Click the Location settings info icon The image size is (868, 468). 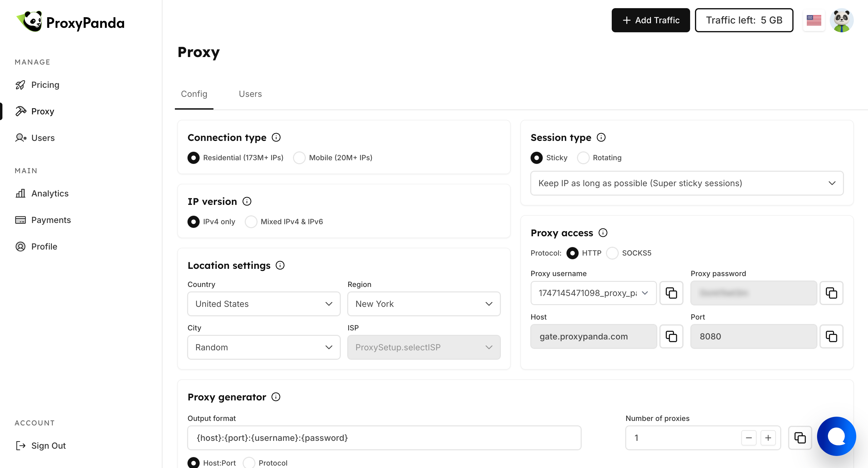(x=280, y=265)
